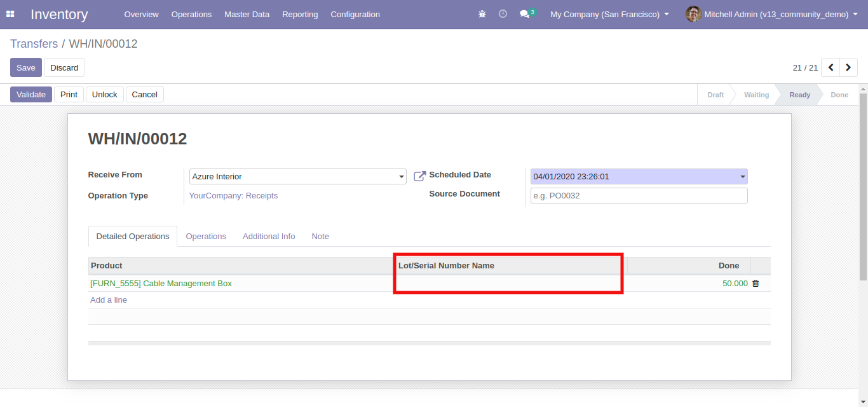The height and width of the screenshot is (407, 868).
Task: Go to the previous transfer record
Action: pyautogui.click(x=831, y=67)
